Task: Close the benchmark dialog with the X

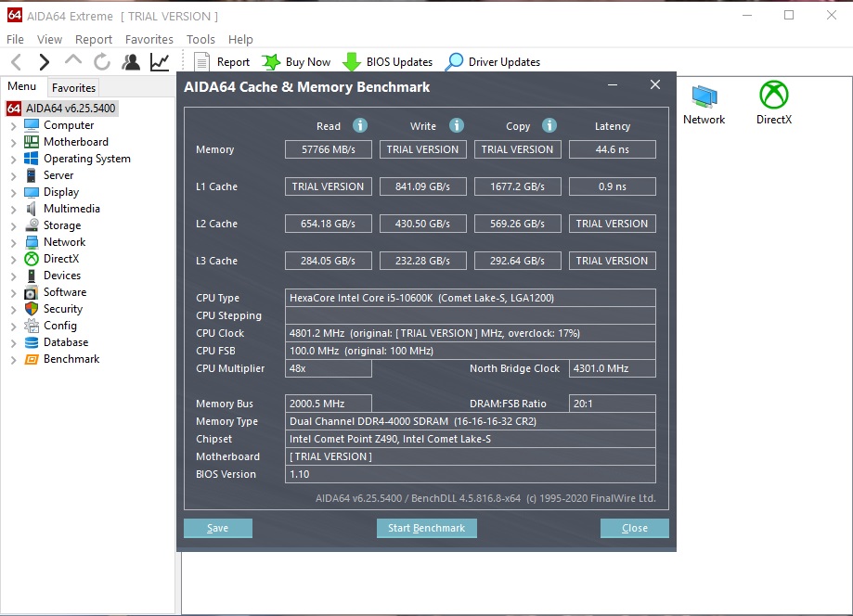Action: click(655, 84)
